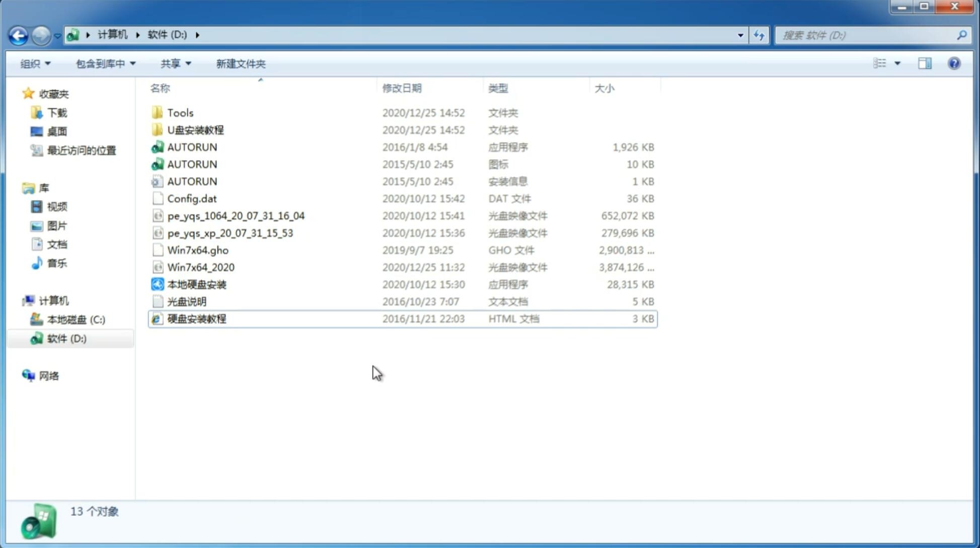This screenshot has width=980, height=548.
Task: Click the 共享 menu button
Action: (x=174, y=63)
